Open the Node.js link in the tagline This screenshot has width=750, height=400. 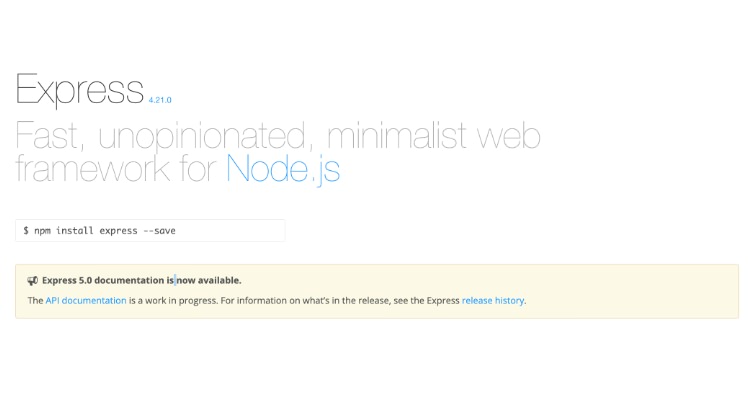pos(283,167)
